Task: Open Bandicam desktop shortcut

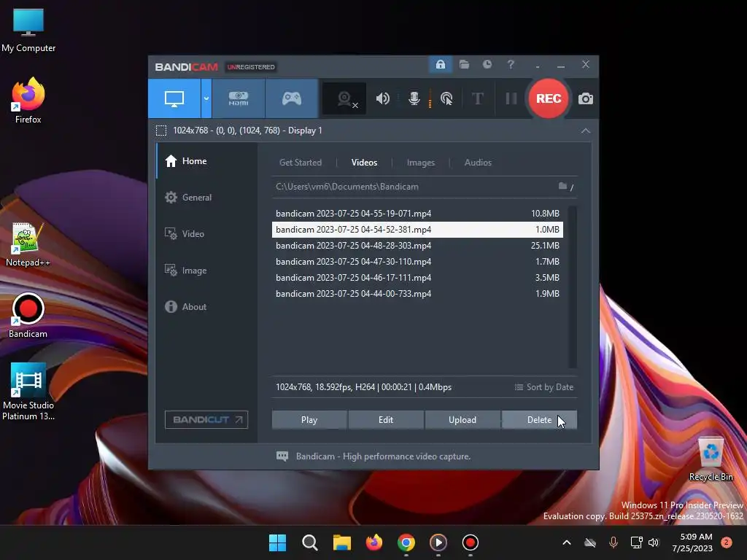Action: pyautogui.click(x=28, y=315)
